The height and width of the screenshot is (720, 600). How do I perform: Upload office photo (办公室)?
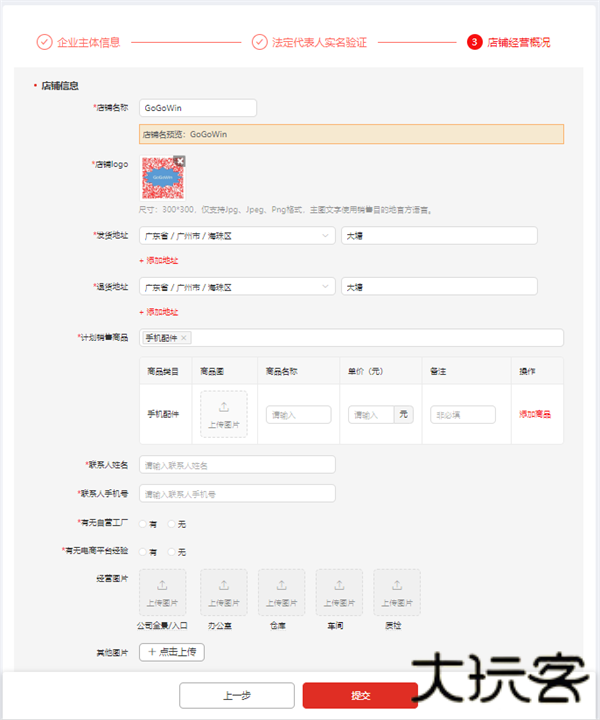click(x=223, y=592)
